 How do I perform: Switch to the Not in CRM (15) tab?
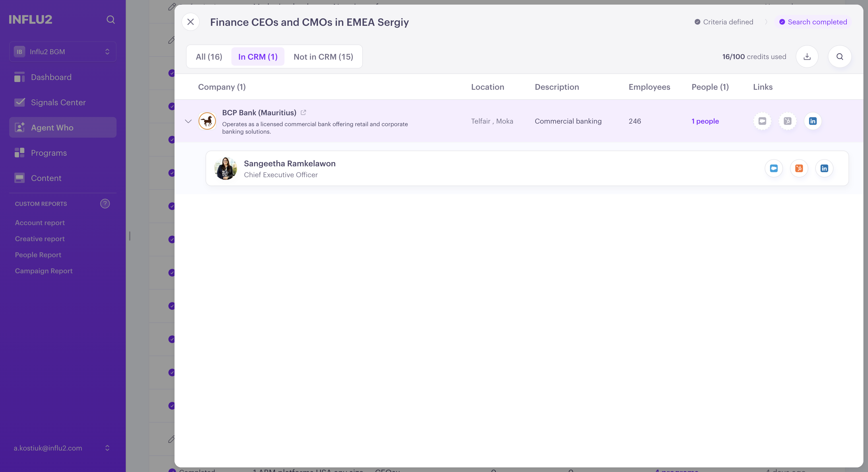coord(323,56)
